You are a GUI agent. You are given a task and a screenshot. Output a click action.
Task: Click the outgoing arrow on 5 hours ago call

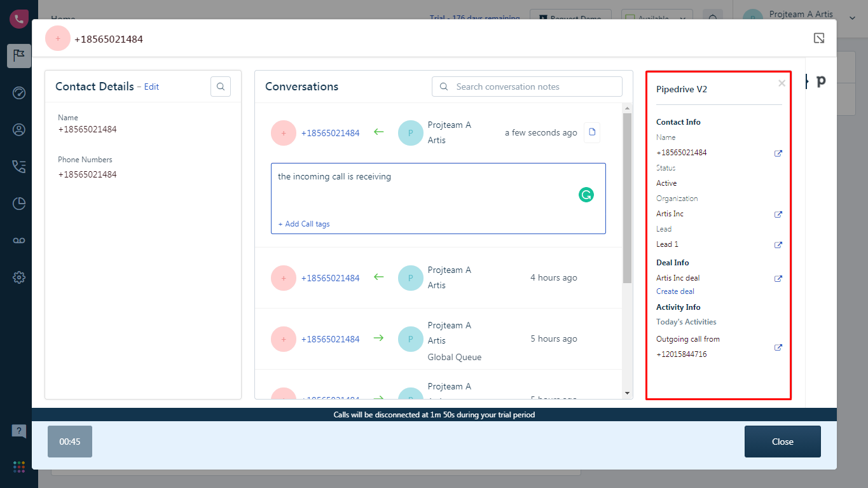pos(379,338)
